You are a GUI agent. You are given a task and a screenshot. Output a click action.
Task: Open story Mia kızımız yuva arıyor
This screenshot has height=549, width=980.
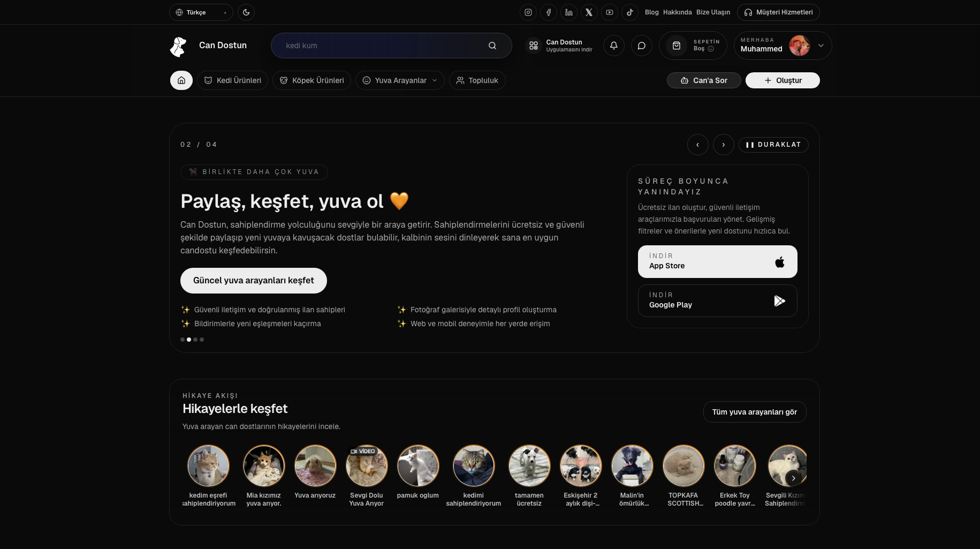pos(264,466)
